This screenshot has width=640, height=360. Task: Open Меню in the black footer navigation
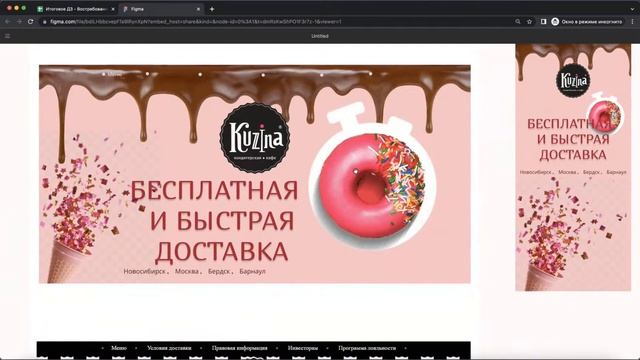click(119, 348)
